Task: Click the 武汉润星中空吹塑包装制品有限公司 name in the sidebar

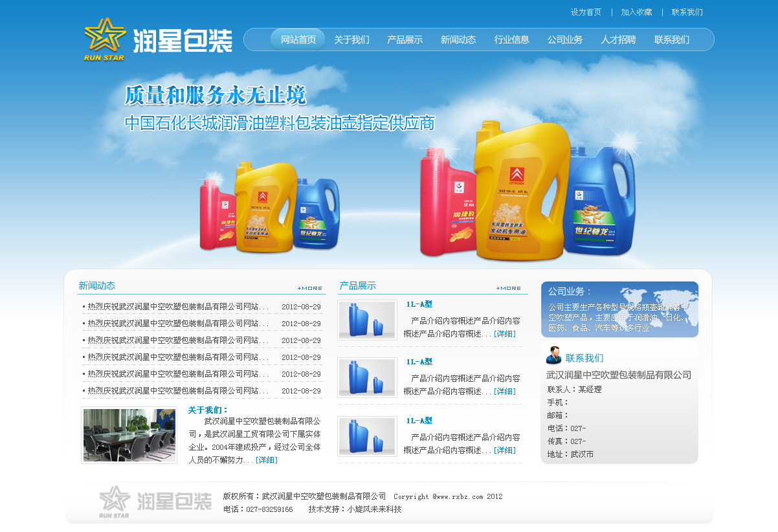Action: [x=619, y=375]
